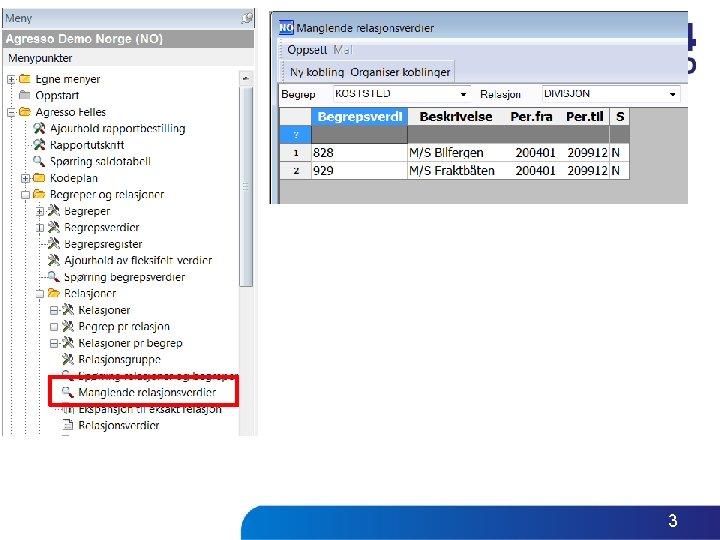720x540 pixels.
Task: Select the M/S Fraktbåten description cell
Action: pyautogui.click(x=456, y=171)
